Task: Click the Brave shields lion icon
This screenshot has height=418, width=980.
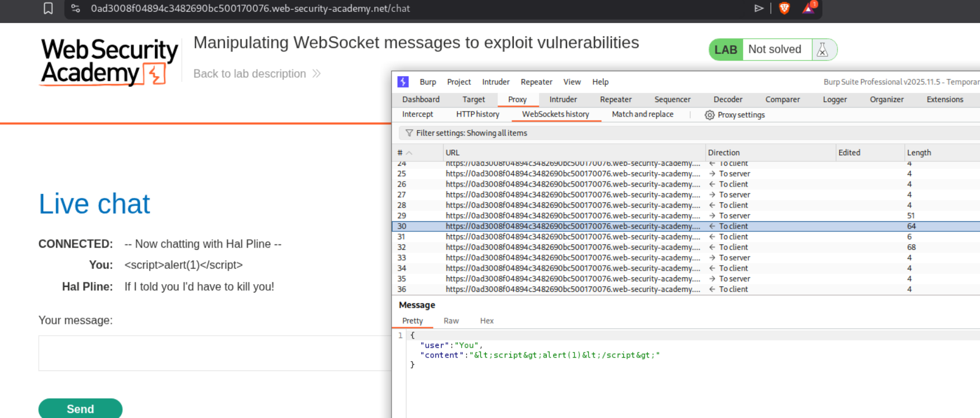Action: 784,8
